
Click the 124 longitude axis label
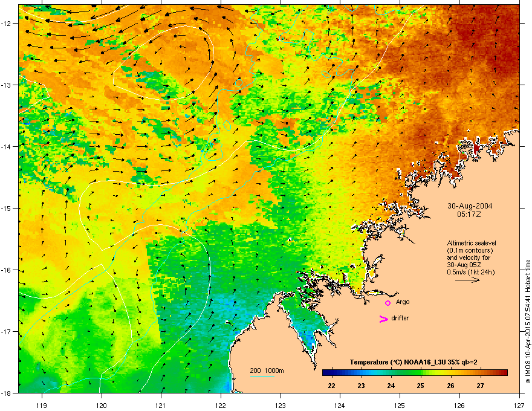pos(340,405)
